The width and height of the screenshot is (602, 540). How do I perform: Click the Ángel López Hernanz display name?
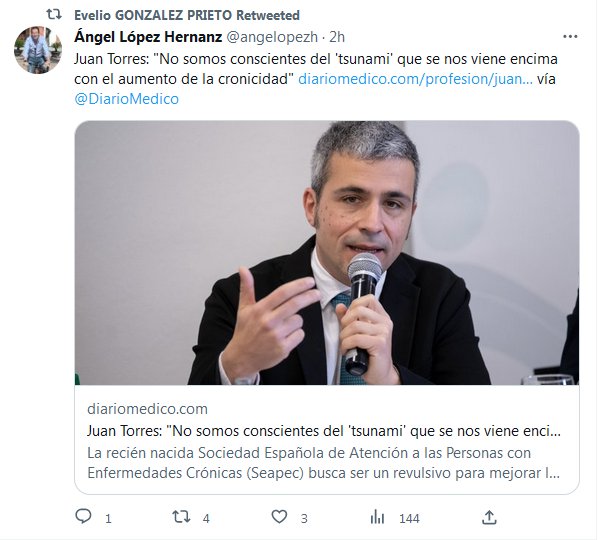(148, 37)
